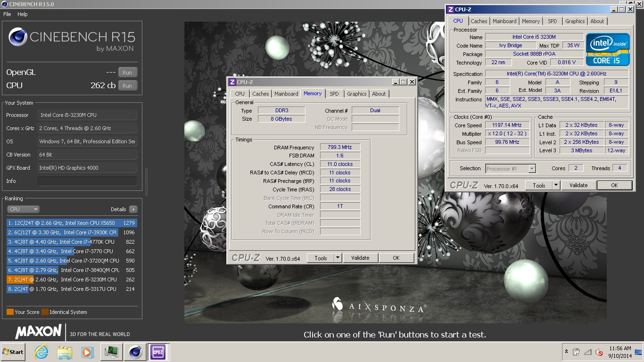Launch Windows Media Player from taskbar
The image size is (644, 362).
click(x=87, y=352)
